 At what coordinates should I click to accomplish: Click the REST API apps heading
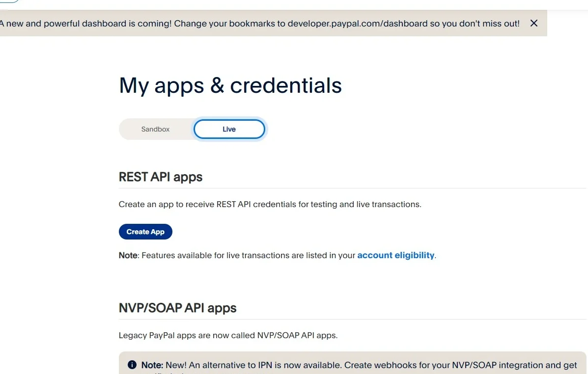click(161, 177)
